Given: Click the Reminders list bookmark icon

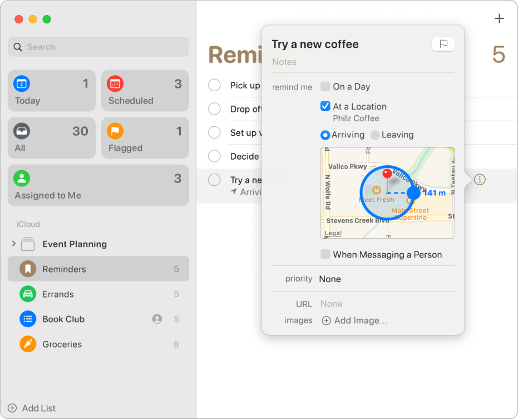Looking at the screenshot, I should click(28, 269).
